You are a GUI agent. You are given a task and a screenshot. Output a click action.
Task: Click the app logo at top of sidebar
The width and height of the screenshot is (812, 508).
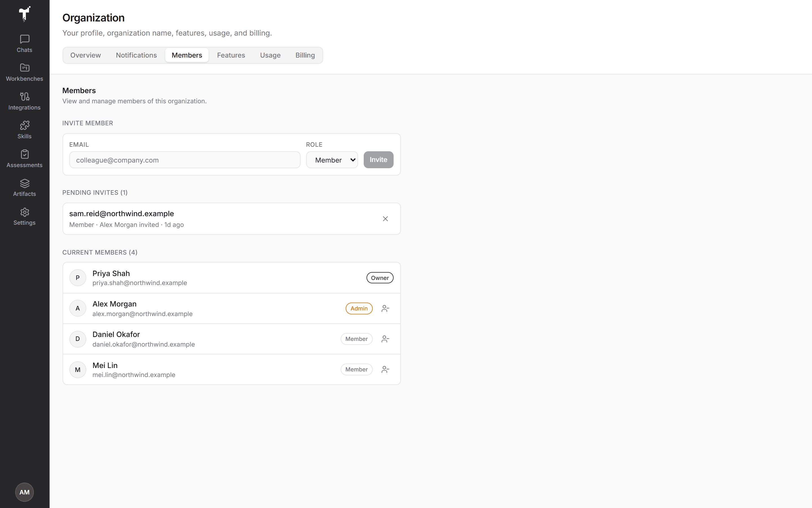point(25,14)
